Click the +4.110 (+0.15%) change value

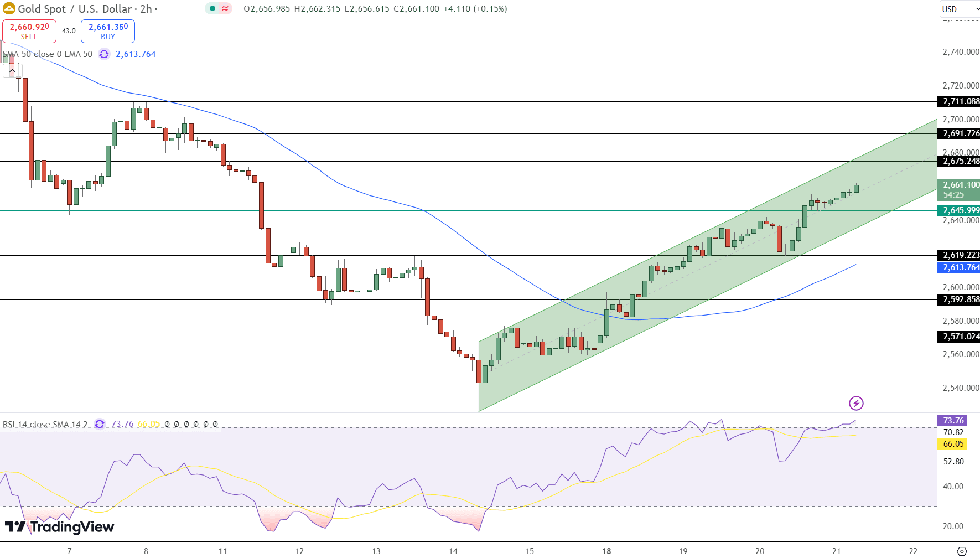475,9
